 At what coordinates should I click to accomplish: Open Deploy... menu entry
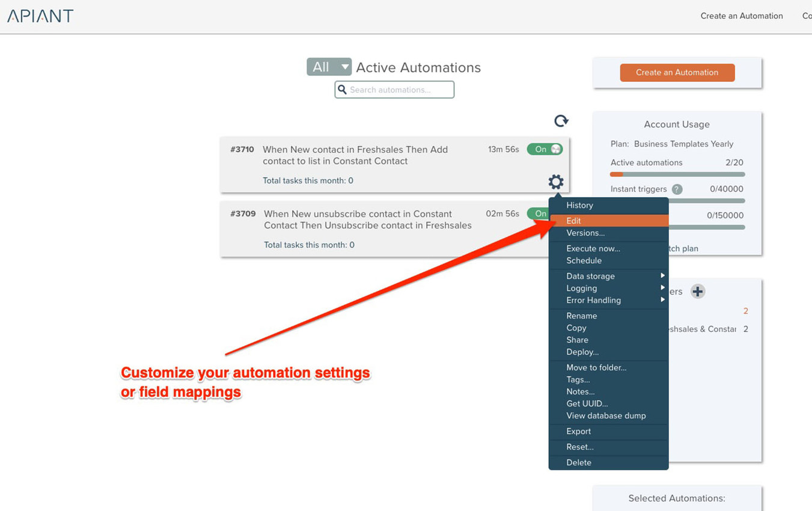[608, 352]
